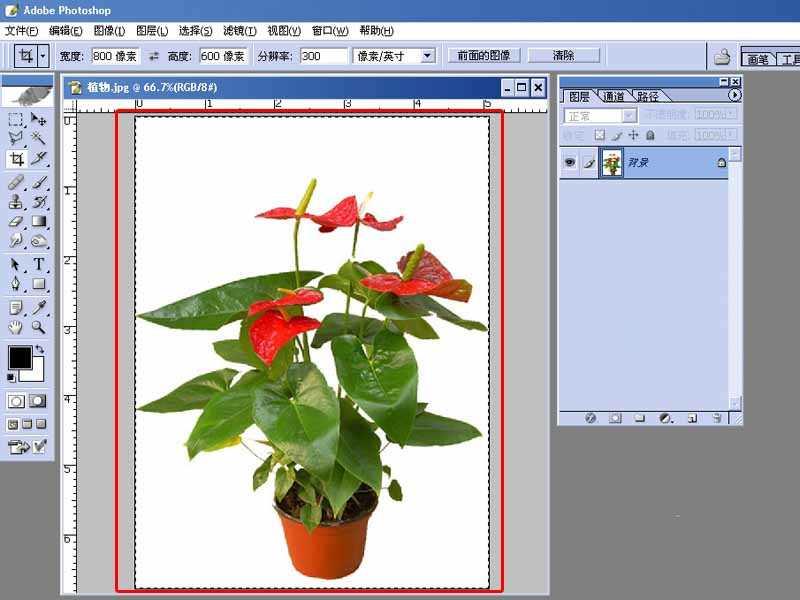Screen dimensions: 800x600
Task: Open the 滤镜 filter menu
Action: pyautogui.click(x=239, y=31)
